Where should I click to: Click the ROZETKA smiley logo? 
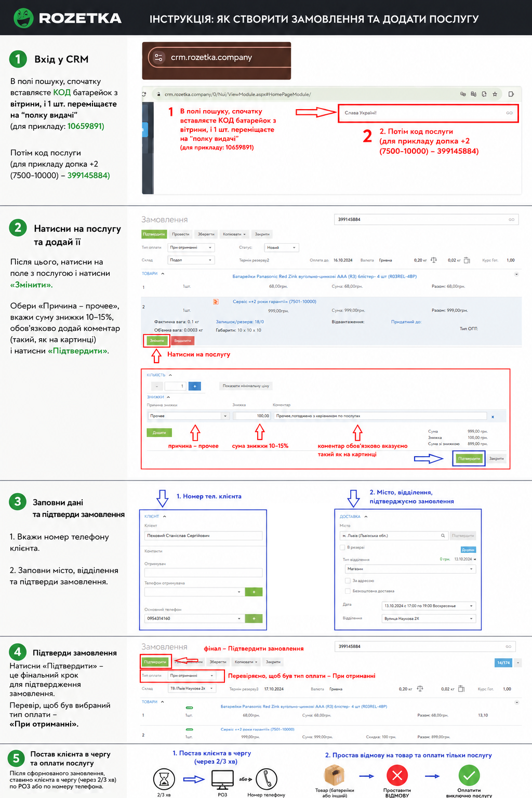click(23, 18)
